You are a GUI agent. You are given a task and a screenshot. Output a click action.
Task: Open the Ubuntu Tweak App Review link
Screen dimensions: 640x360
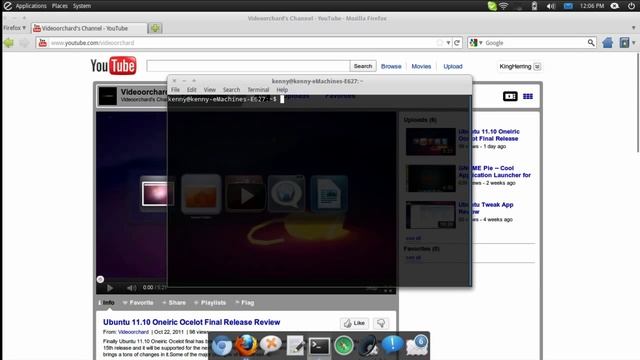(486, 208)
